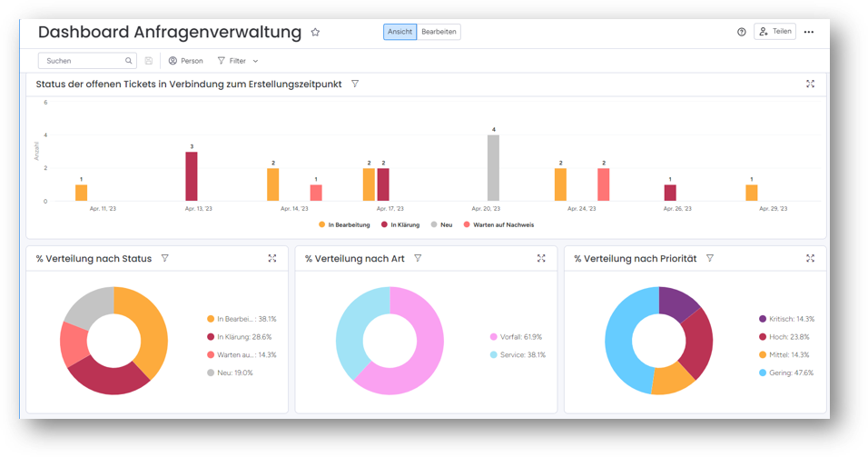This screenshot has height=457, width=868.
Task: Click the % Verteilung nach Art heading
Action: coord(354,259)
